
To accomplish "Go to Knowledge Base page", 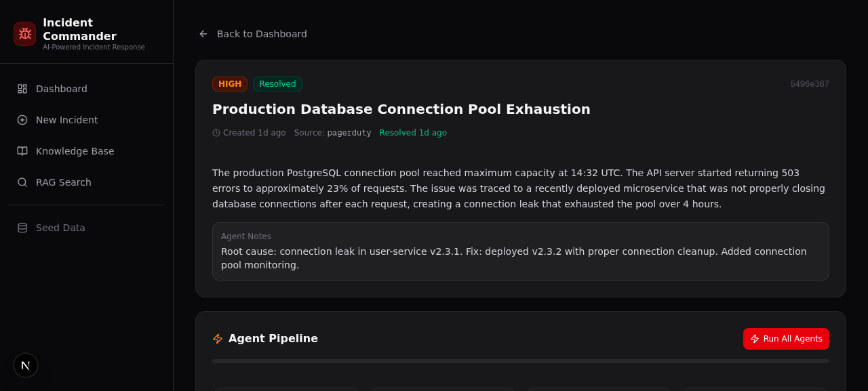I will pyautogui.click(x=86, y=151).
